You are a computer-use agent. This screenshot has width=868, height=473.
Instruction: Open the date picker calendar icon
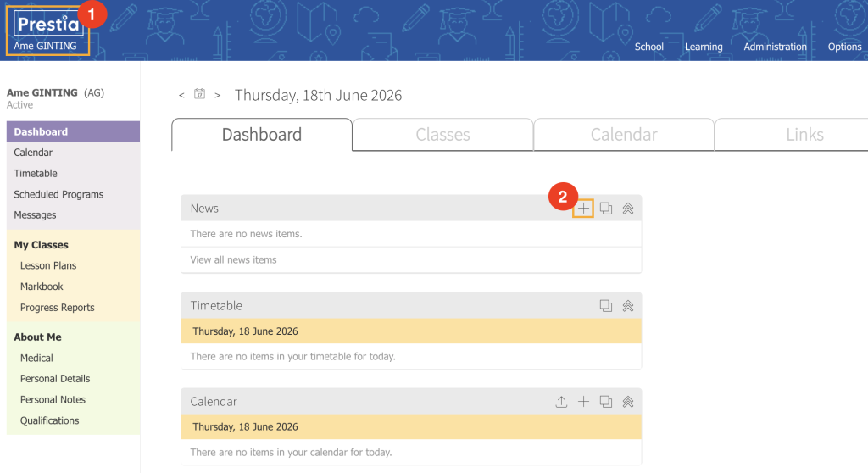tap(199, 94)
